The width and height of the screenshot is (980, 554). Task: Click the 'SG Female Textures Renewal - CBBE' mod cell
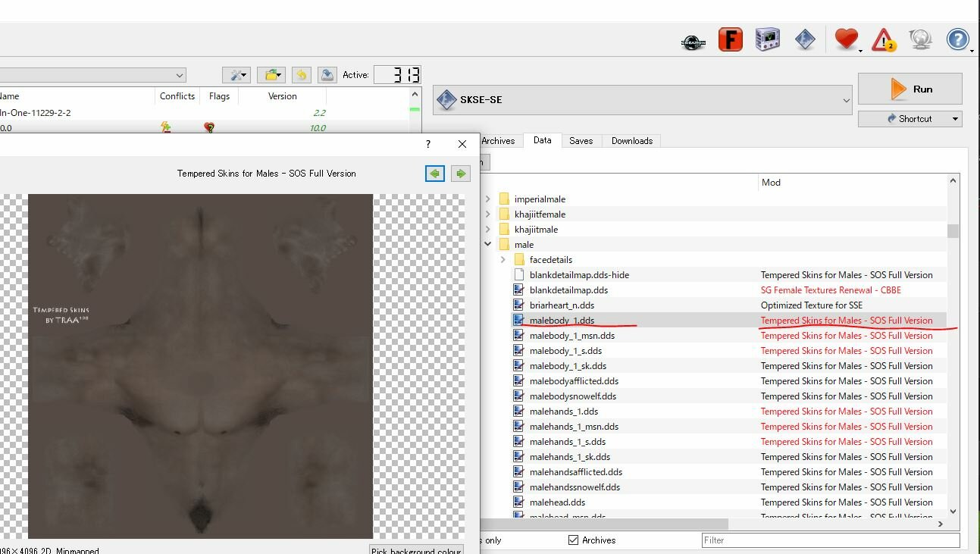pyautogui.click(x=831, y=290)
